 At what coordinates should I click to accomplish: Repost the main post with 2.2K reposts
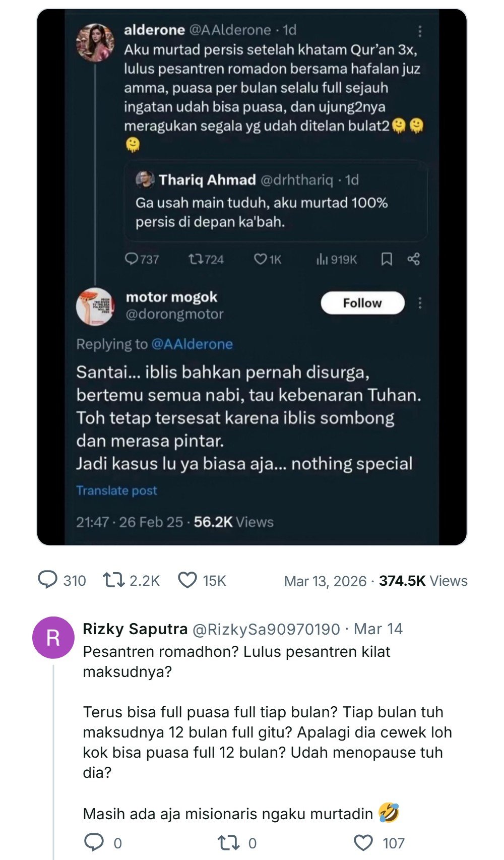114,580
